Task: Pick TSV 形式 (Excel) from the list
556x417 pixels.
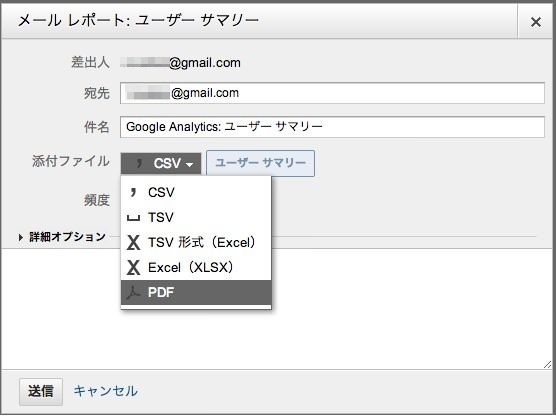Action: pos(196,243)
